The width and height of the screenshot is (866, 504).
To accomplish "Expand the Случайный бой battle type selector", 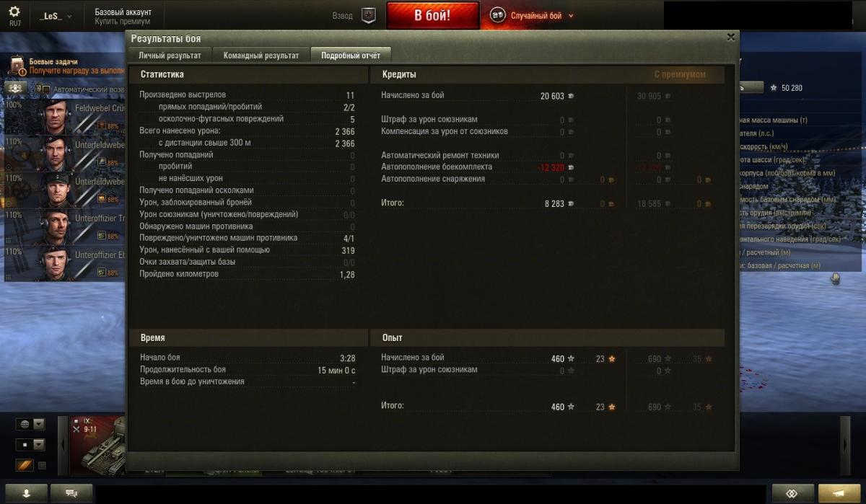I will (x=532, y=15).
